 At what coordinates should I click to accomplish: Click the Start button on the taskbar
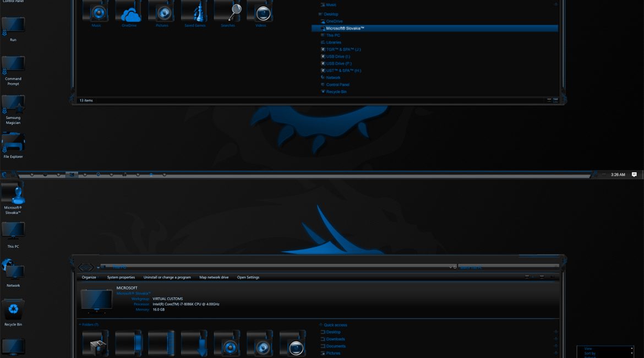point(4,175)
